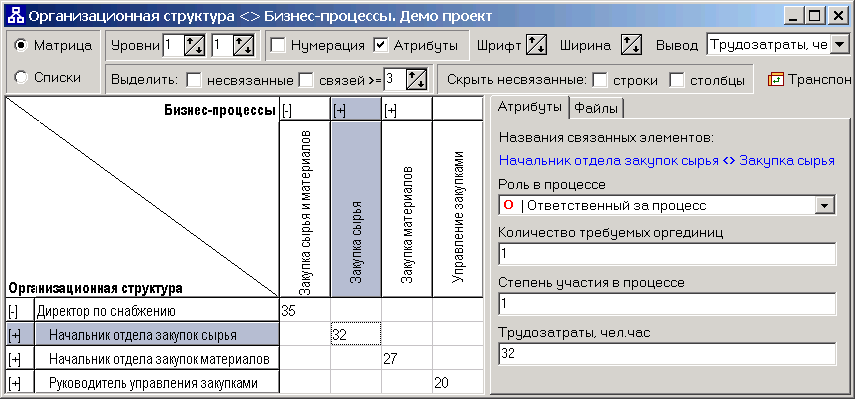Click the second Уровни level stepper icon

click(243, 45)
